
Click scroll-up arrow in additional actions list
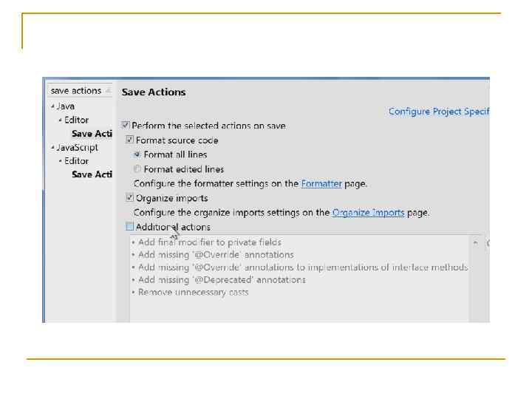(476, 242)
